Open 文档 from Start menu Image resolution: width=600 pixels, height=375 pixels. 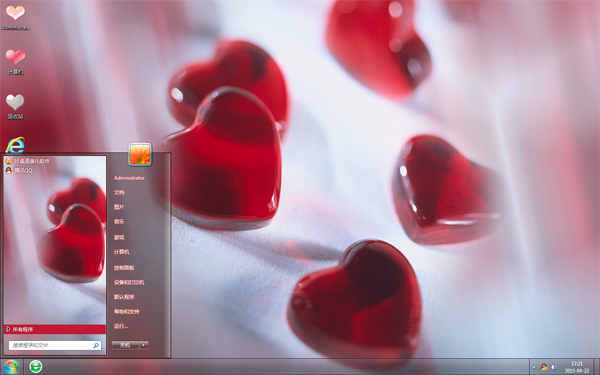click(x=119, y=192)
